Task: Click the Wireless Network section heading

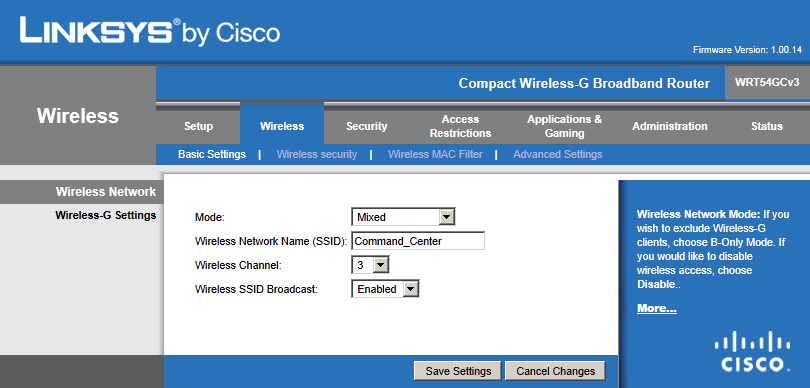Action: pos(106,192)
